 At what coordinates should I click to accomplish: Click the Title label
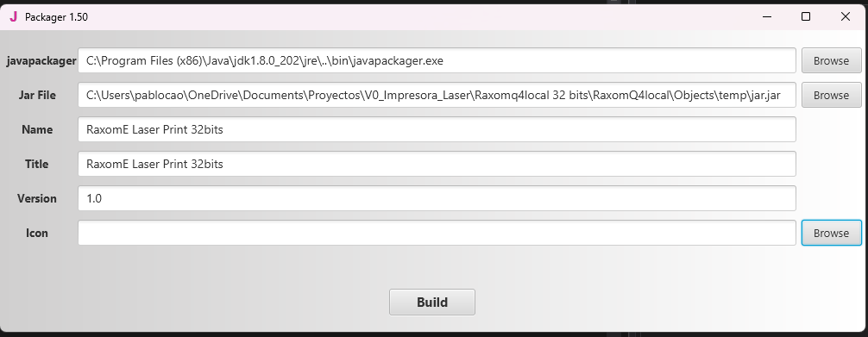(x=36, y=164)
